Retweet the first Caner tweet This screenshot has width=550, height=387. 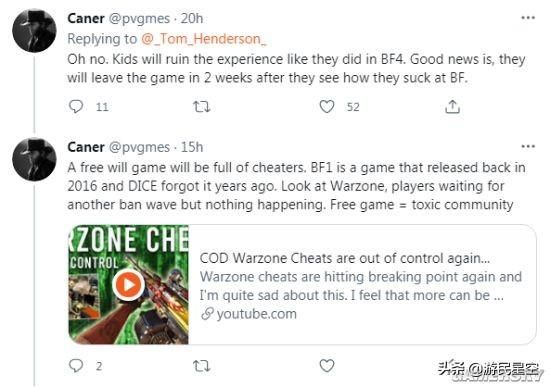[x=202, y=106]
